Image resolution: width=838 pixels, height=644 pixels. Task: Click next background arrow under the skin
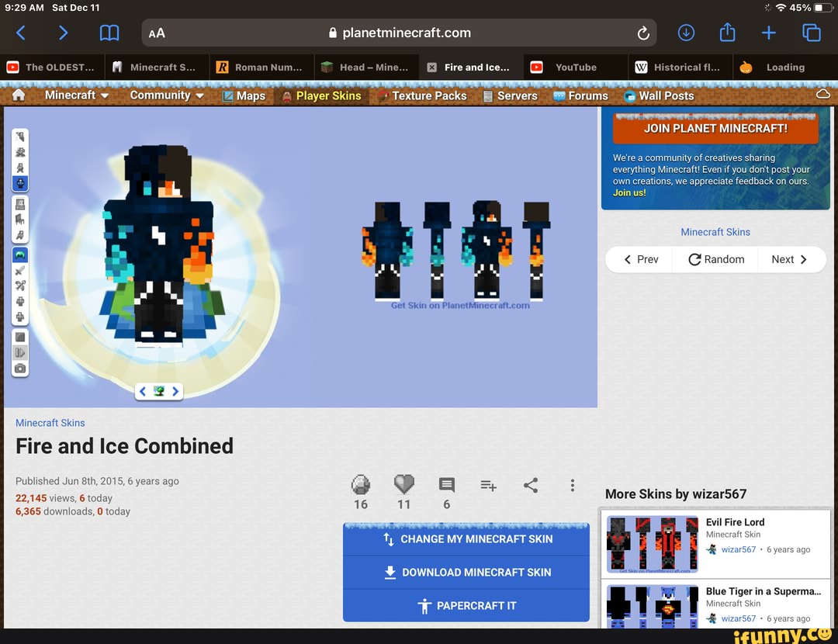coord(176,392)
